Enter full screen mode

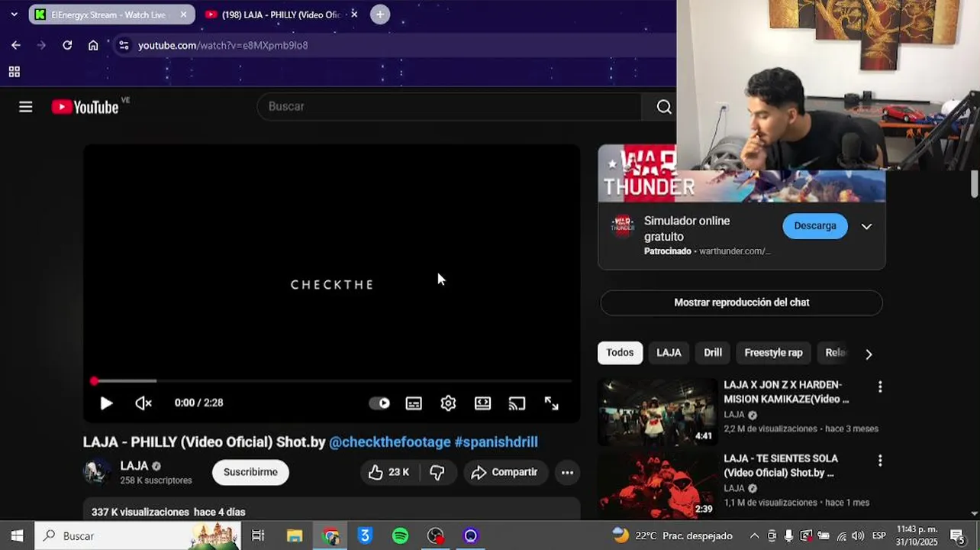pos(551,403)
